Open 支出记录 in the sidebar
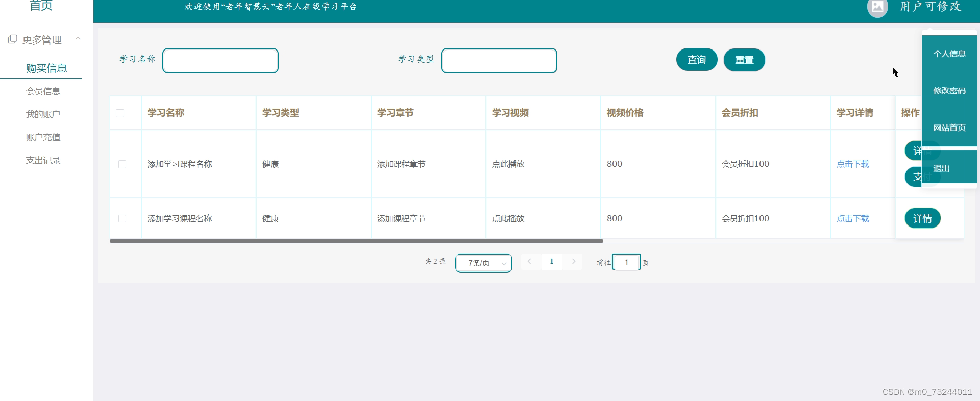 pos(43,160)
